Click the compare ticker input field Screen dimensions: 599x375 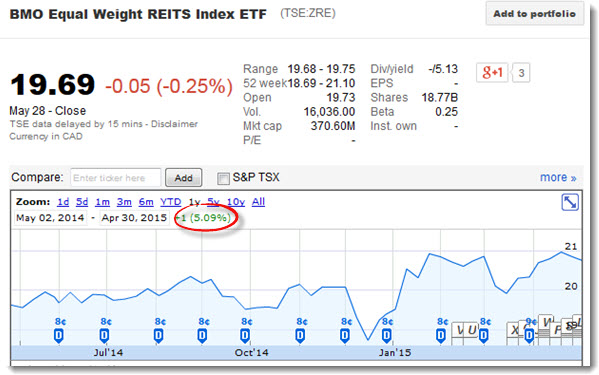[115, 178]
